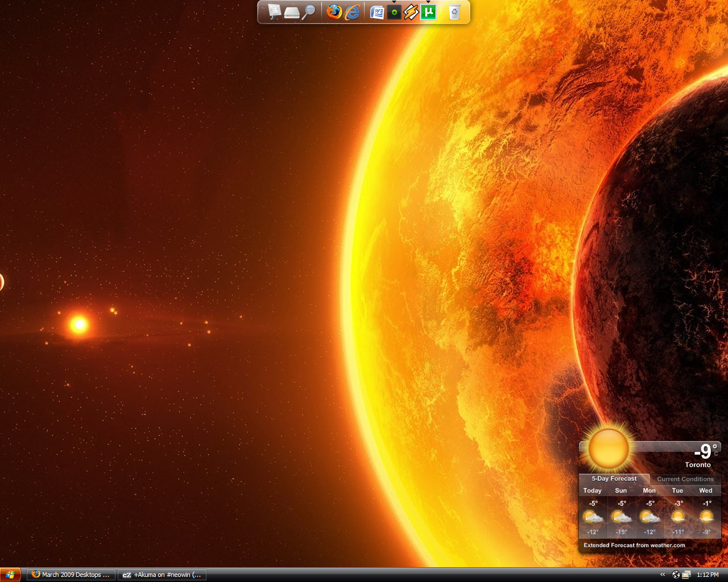Expand hidden system tray icons
This screenshot has height=582, width=728.
663,575
